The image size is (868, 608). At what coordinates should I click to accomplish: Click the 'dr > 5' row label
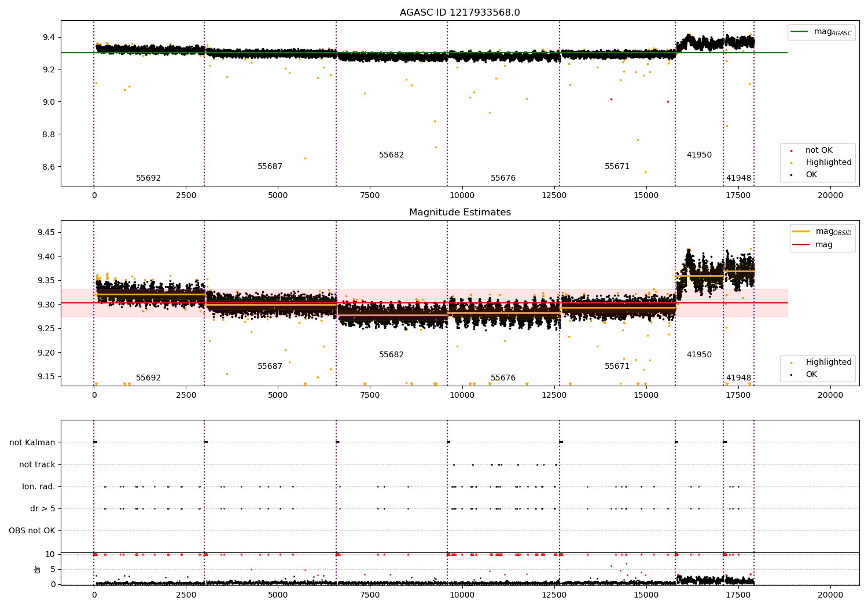click(43, 509)
